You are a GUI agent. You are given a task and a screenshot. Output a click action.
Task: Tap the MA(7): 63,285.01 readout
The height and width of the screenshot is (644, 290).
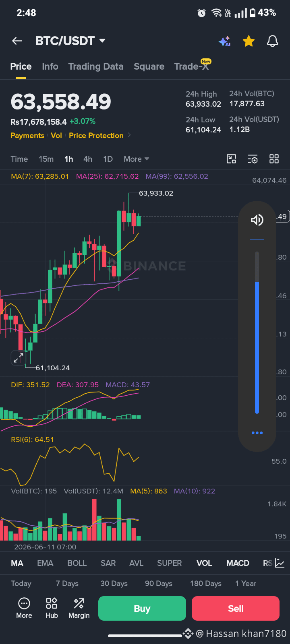(40, 176)
